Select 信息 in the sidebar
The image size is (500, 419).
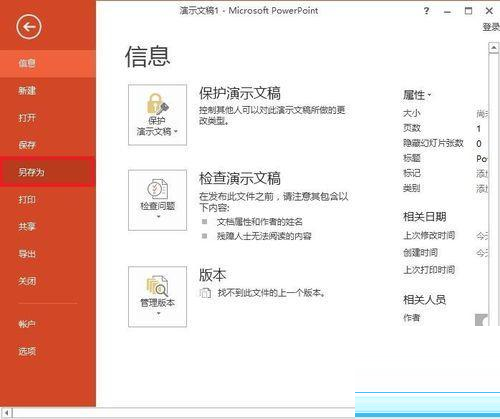48,63
